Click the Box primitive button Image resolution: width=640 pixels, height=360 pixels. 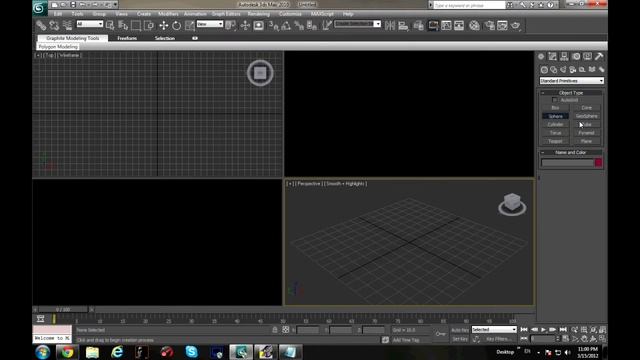click(x=555, y=108)
